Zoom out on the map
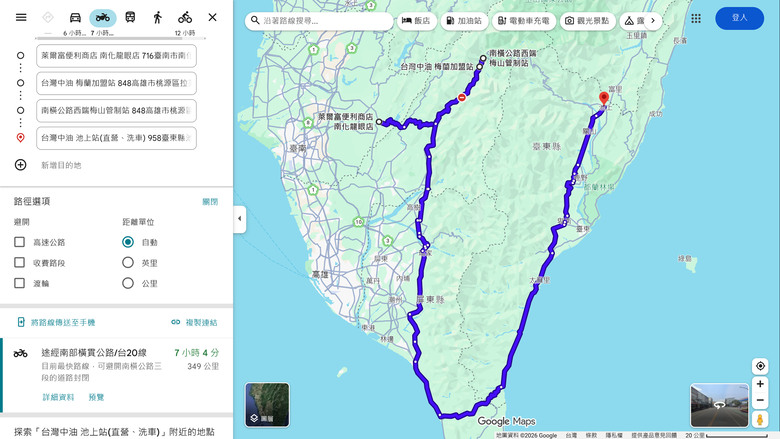The image size is (780, 439). (x=760, y=400)
